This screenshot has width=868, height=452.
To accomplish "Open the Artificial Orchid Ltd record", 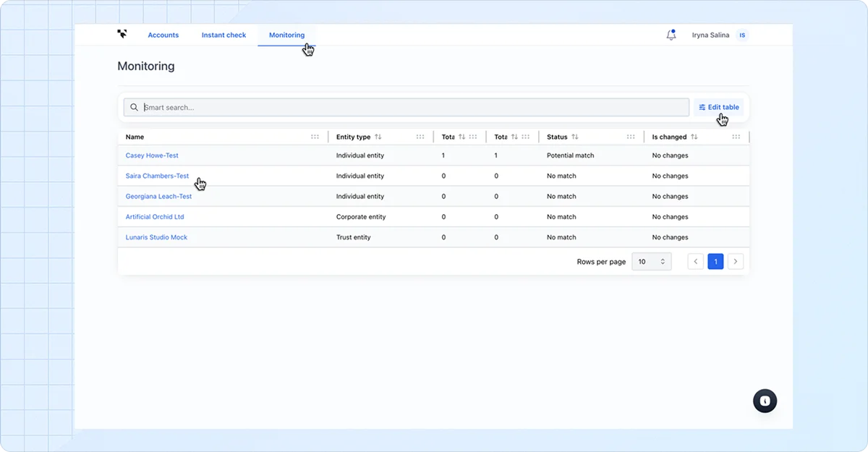I will click(x=155, y=217).
